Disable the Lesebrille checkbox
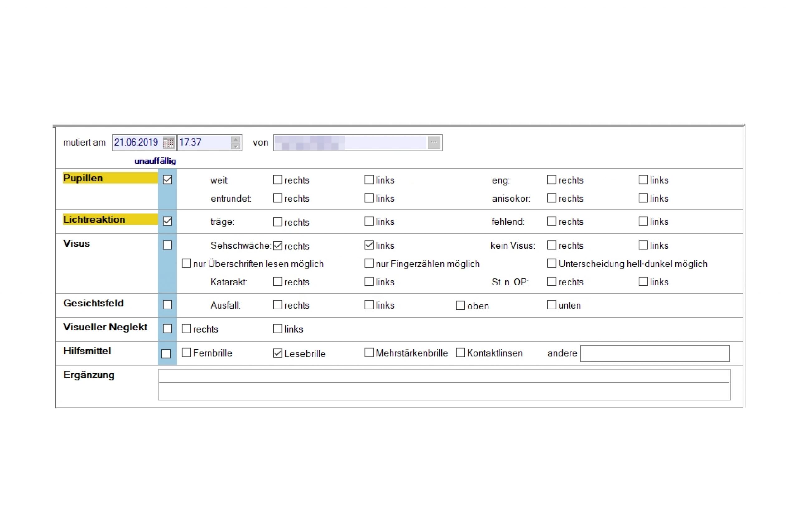The width and height of the screenshot is (798, 532). click(x=277, y=353)
